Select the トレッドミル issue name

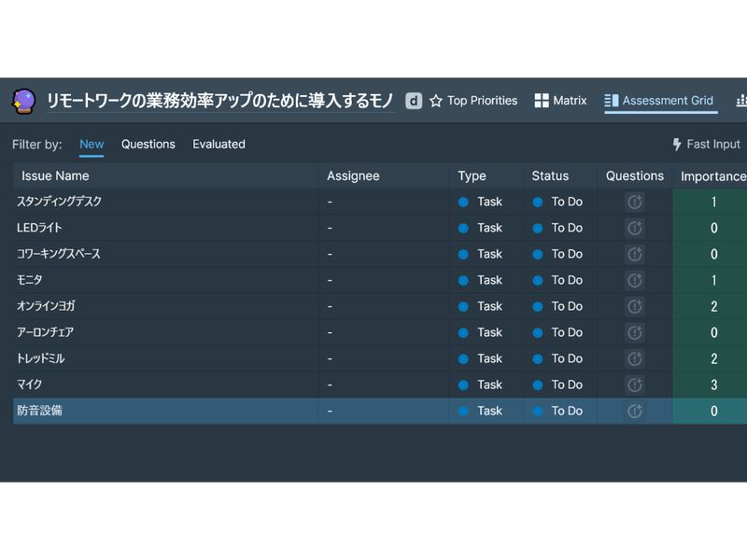pos(40,358)
